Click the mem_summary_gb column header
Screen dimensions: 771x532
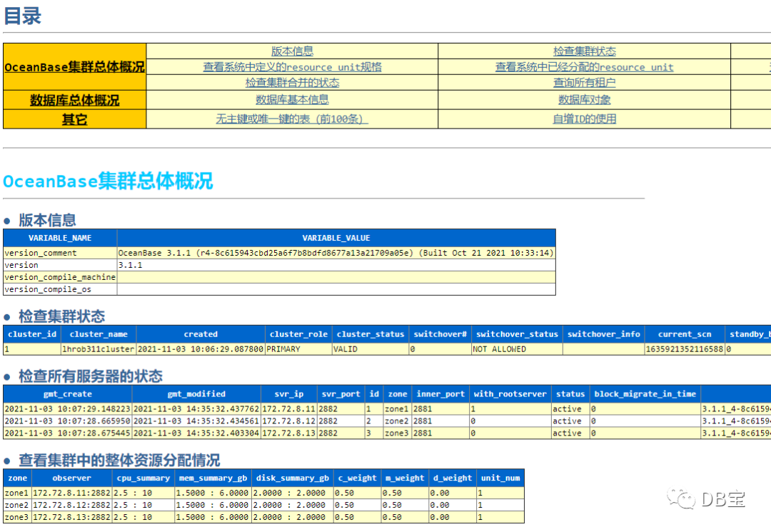[213, 478]
